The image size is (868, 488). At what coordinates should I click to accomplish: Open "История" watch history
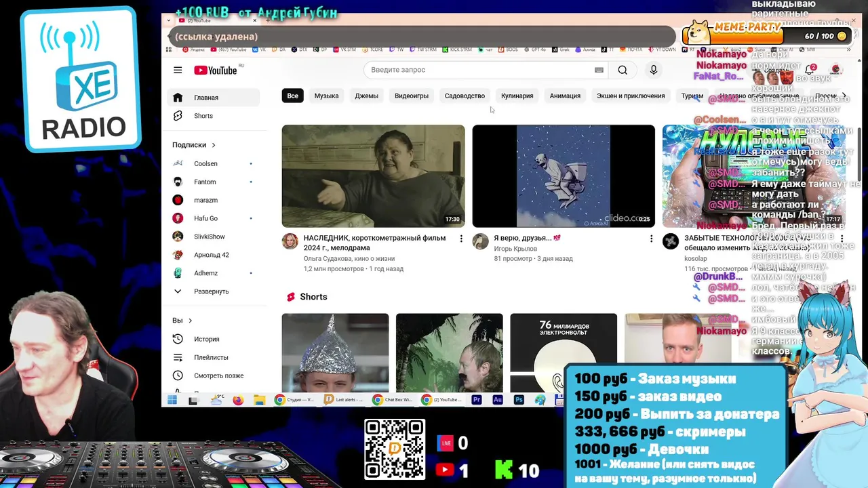click(213, 339)
